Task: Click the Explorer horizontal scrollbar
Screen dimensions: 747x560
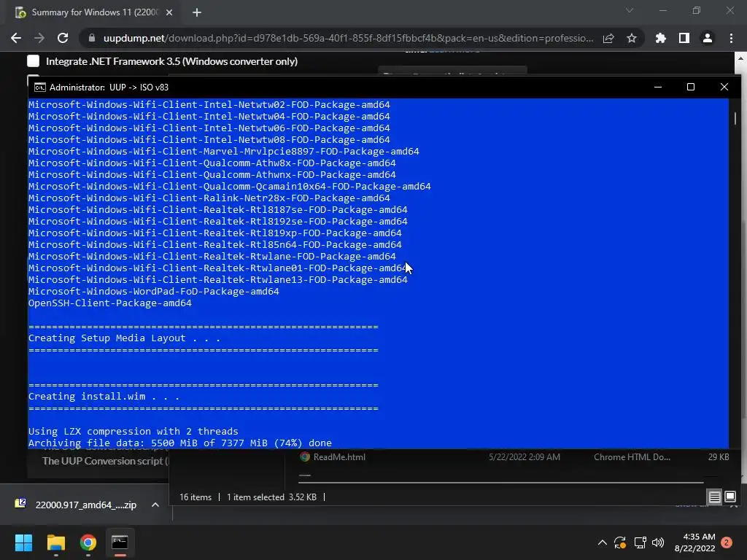Action: tap(501, 483)
